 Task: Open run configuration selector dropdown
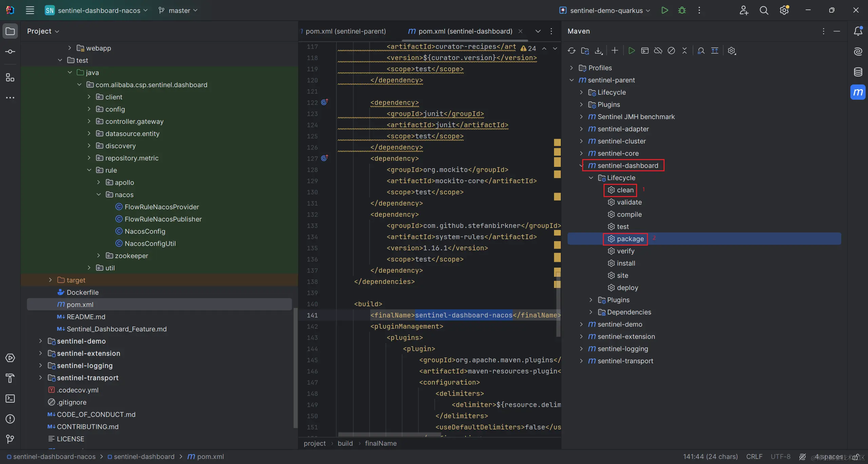click(x=605, y=10)
